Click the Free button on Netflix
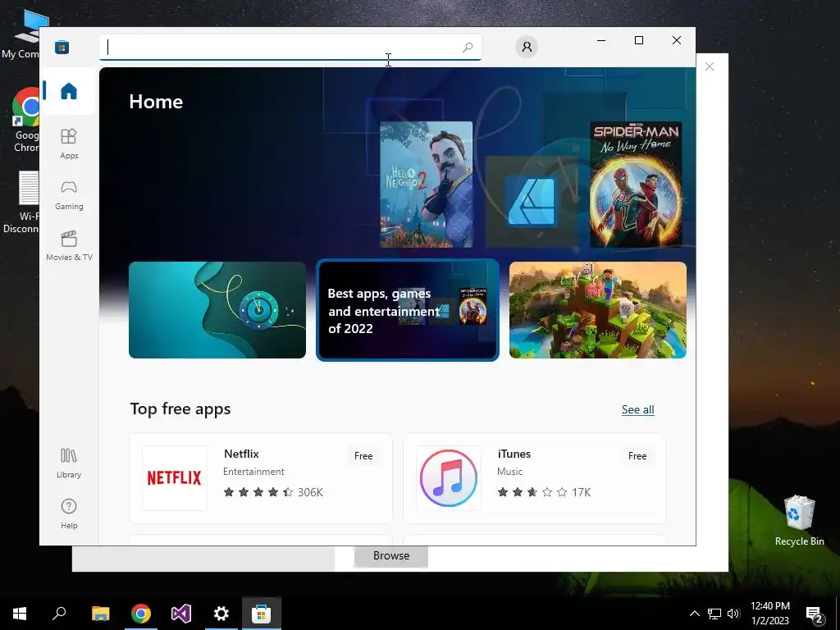 [x=363, y=456]
